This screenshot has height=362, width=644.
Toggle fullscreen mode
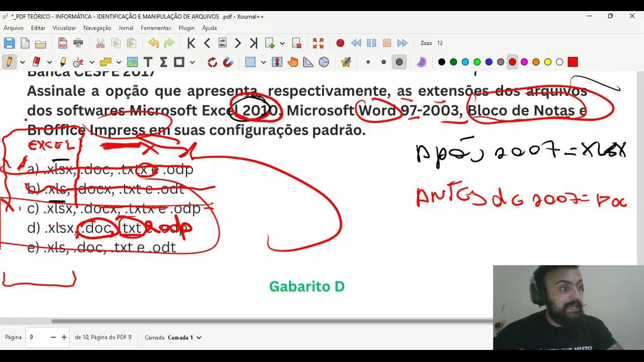click(318, 43)
